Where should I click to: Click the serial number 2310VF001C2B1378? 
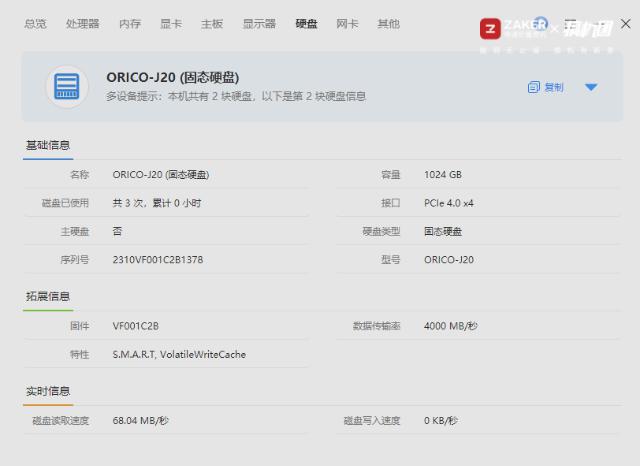coord(158,260)
